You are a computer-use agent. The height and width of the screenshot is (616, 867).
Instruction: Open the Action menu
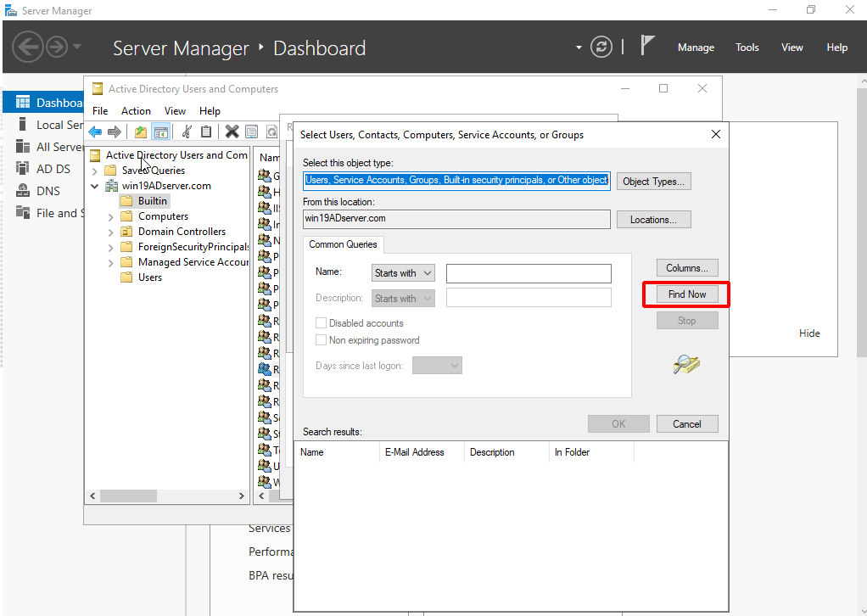pos(136,111)
